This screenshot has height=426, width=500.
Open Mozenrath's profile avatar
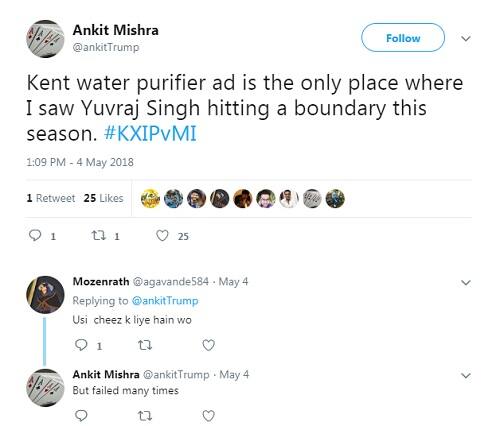[x=45, y=295]
